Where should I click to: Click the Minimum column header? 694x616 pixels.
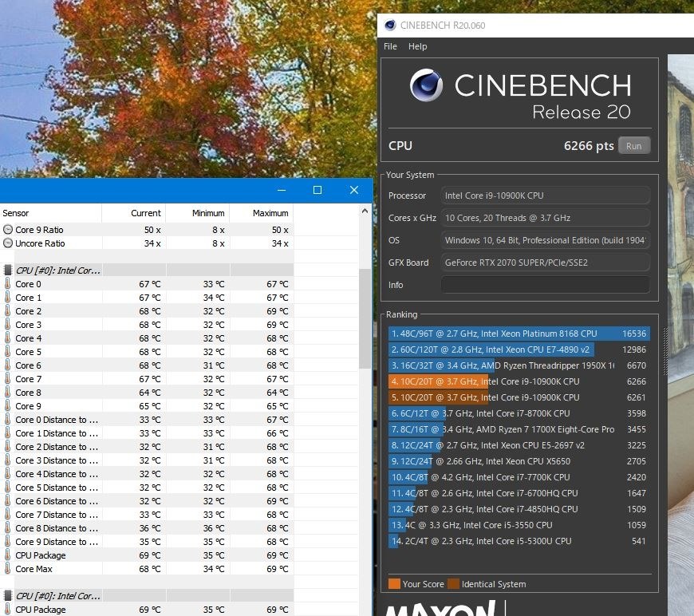pyautogui.click(x=198, y=213)
